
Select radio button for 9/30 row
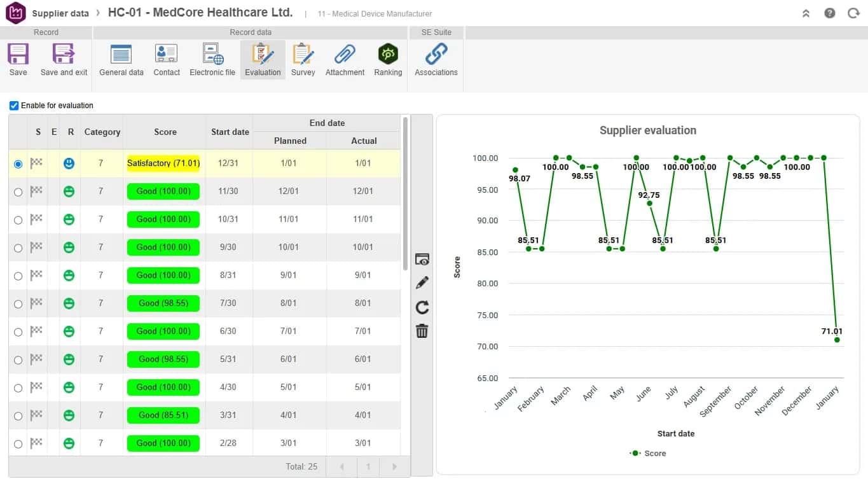point(18,247)
